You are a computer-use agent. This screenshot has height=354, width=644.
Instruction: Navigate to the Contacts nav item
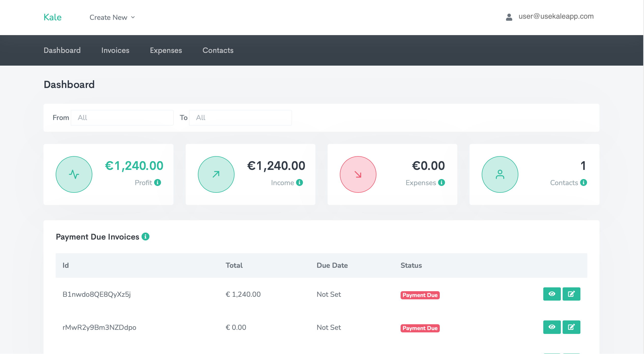pyautogui.click(x=218, y=50)
